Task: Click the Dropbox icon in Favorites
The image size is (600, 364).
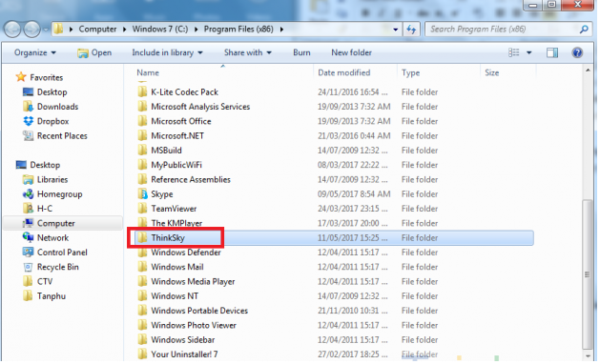Action: [x=29, y=121]
